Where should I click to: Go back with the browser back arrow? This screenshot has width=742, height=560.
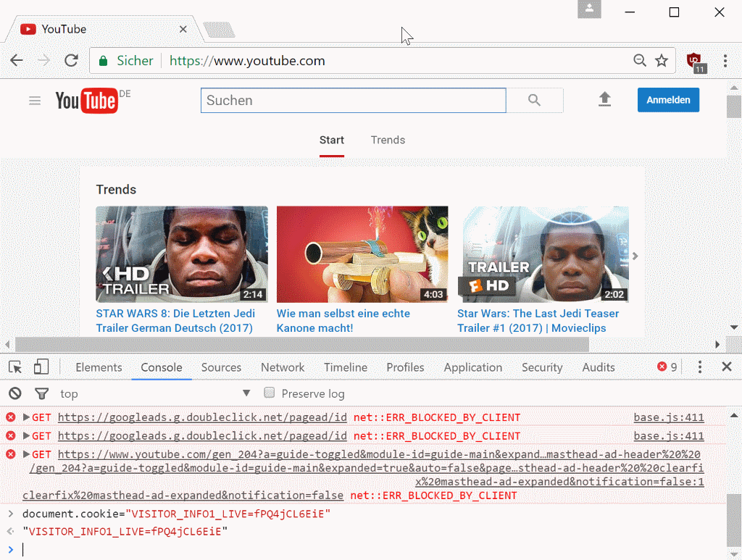17,61
